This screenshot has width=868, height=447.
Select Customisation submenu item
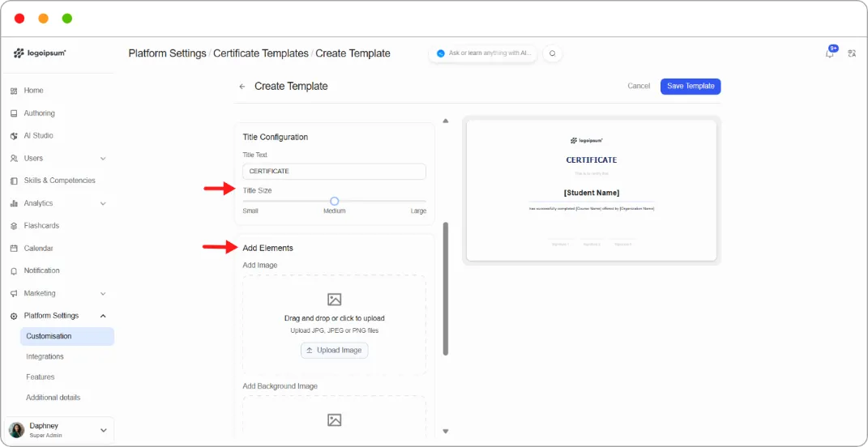[x=67, y=336]
